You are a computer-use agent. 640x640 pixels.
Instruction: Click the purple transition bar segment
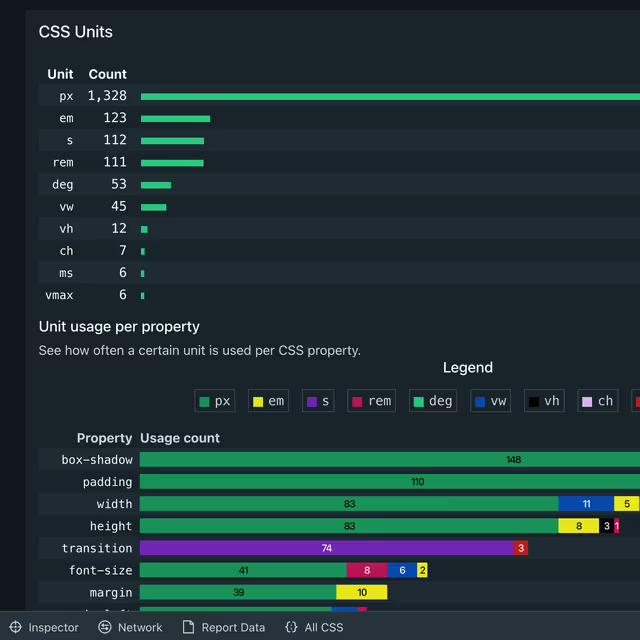point(326,548)
